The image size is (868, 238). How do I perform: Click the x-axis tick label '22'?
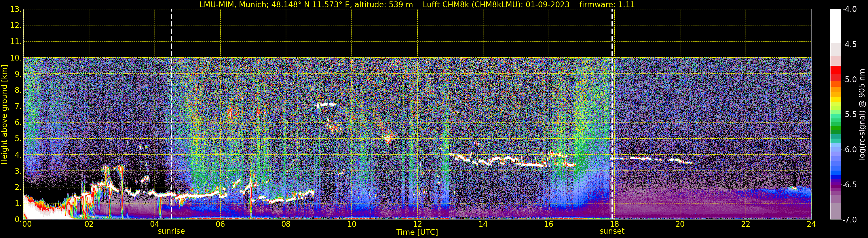tap(746, 224)
